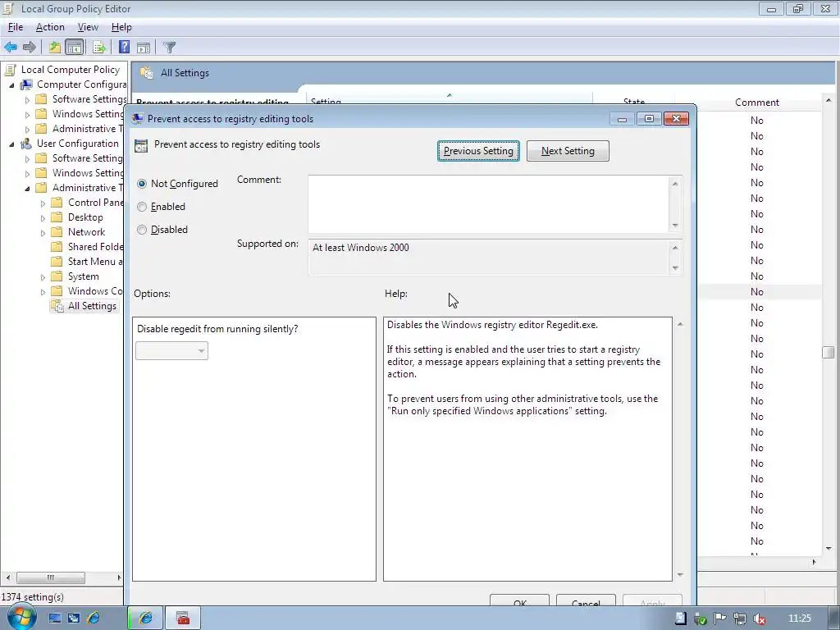Screen dimensions: 840x630
Task: Open the blue Help question mark icon
Action: point(124,47)
